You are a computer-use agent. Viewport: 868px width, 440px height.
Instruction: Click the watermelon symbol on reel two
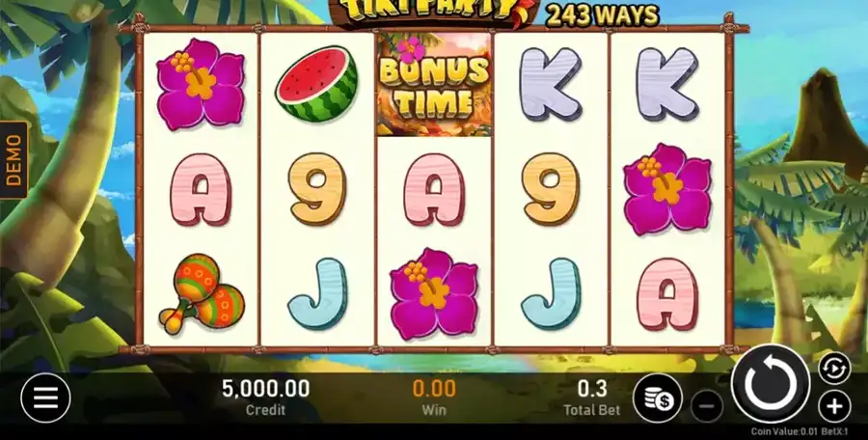(316, 83)
